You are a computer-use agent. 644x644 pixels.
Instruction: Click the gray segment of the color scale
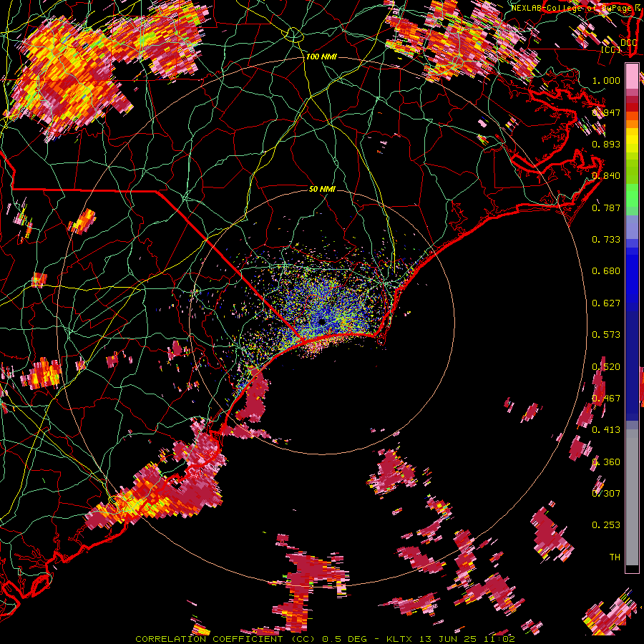(632, 497)
